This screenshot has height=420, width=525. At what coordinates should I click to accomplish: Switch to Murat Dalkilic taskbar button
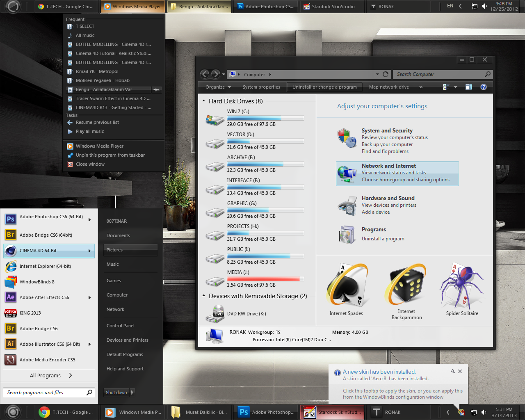click(200, 412)
